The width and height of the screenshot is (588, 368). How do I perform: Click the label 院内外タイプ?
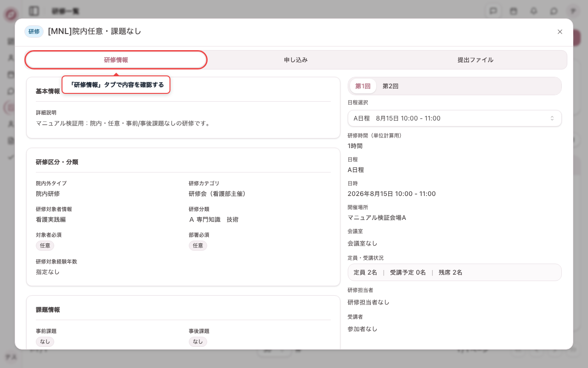coord(51,184)
